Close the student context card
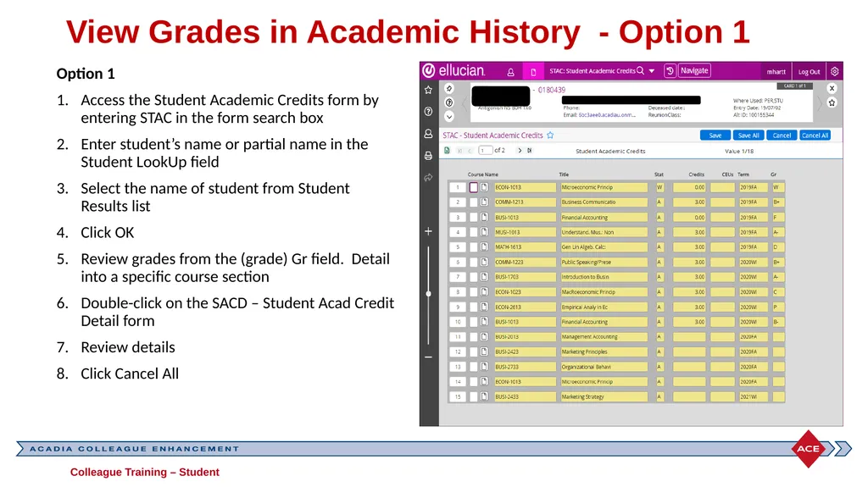 832,89
